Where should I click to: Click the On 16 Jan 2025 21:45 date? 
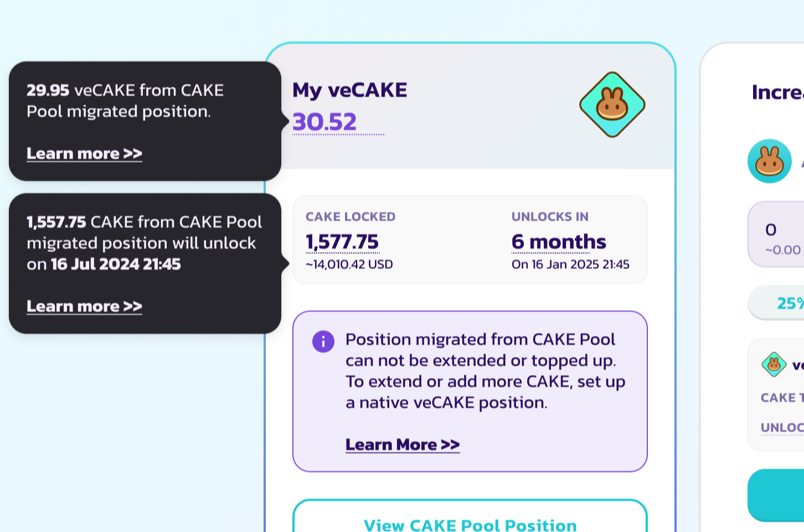pyautogui.click(x=570, y=265)
